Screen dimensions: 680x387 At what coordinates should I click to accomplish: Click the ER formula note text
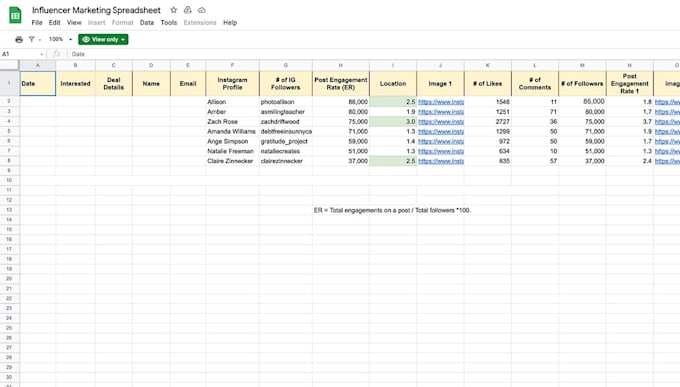tap(392, 210)
